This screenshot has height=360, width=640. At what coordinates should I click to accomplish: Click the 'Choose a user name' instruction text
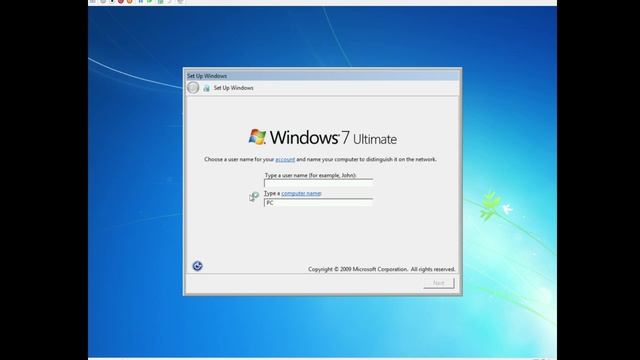(320, 159)
